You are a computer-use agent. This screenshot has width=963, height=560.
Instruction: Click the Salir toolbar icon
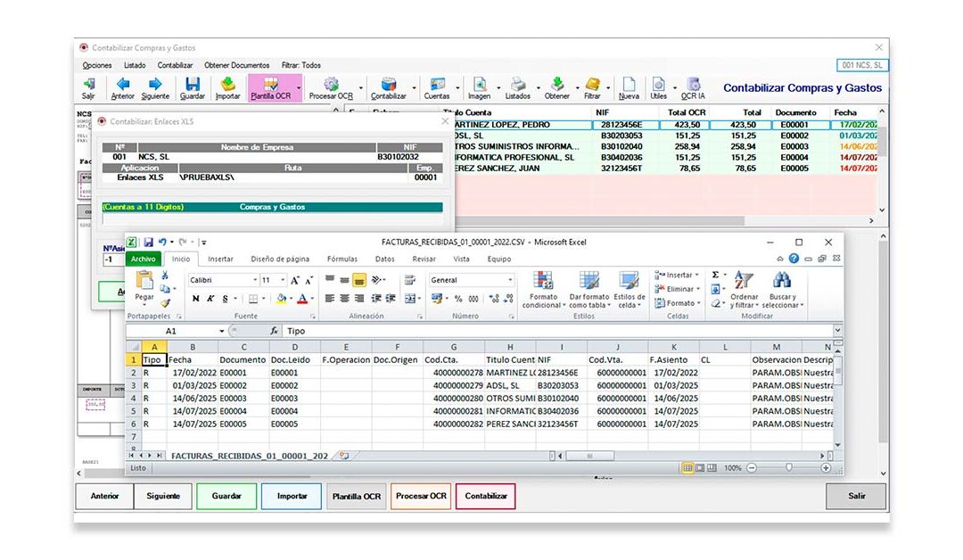(x=88, y=87)
